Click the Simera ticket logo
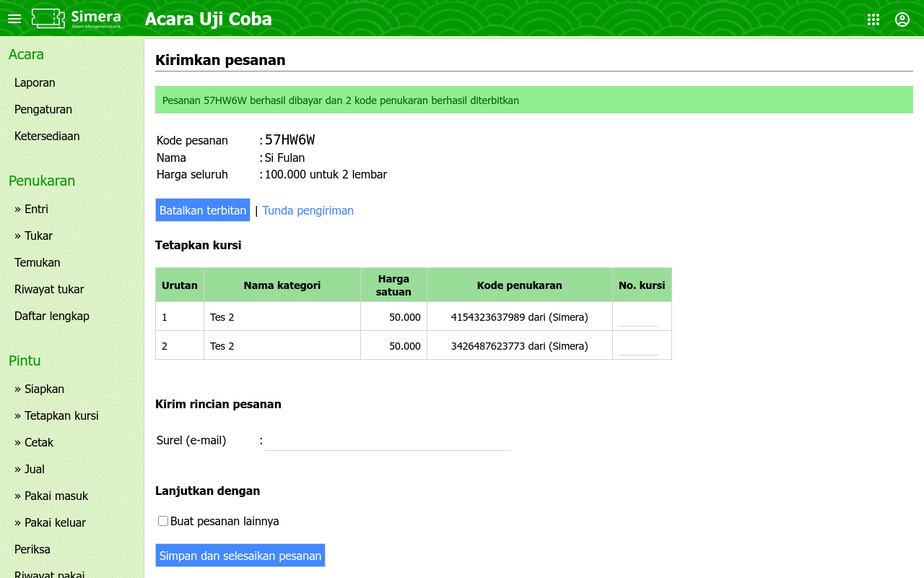This screenshot has height=578, width=924. 77,19
